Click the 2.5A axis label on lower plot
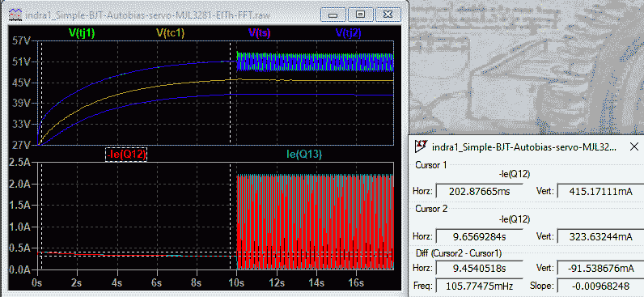The width and height of the screenshot is (644, 297). point(19,163)
